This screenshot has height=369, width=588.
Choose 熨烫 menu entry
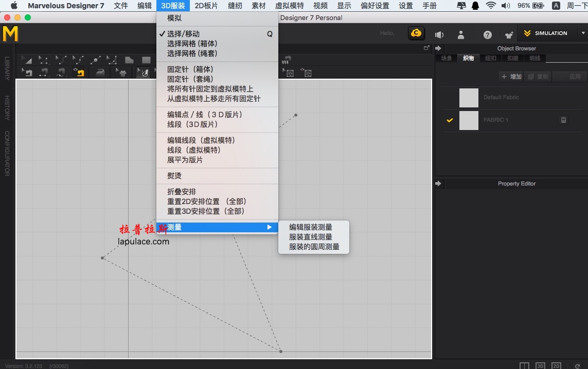coord(218,176)
